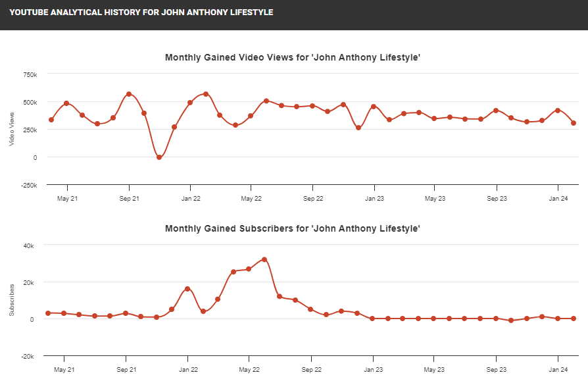
Task: Click the '750k' label on views axis
Action: tap(30, 75)
